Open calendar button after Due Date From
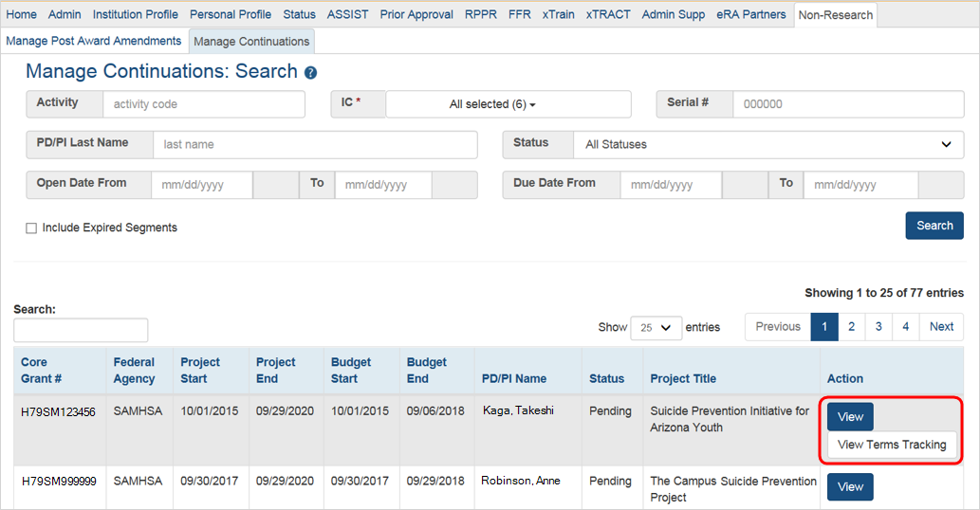This screenshot has height=510, width=980. click(745, 186)
